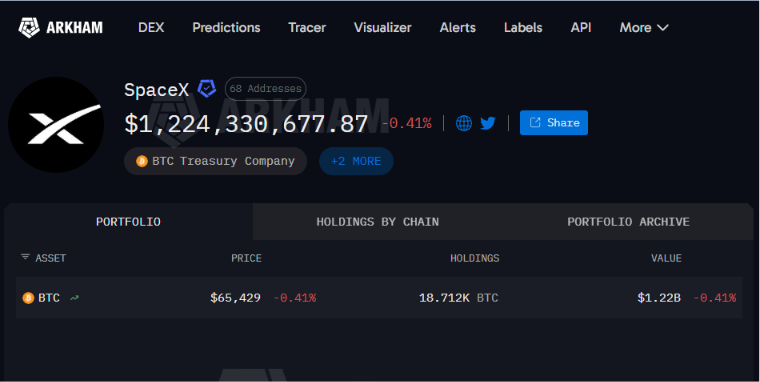The height and width of the screenshot is (382, 760).
Task: Click the -0.41% change next to total balance
Action: pyautogui.click(x=407, y=124)
